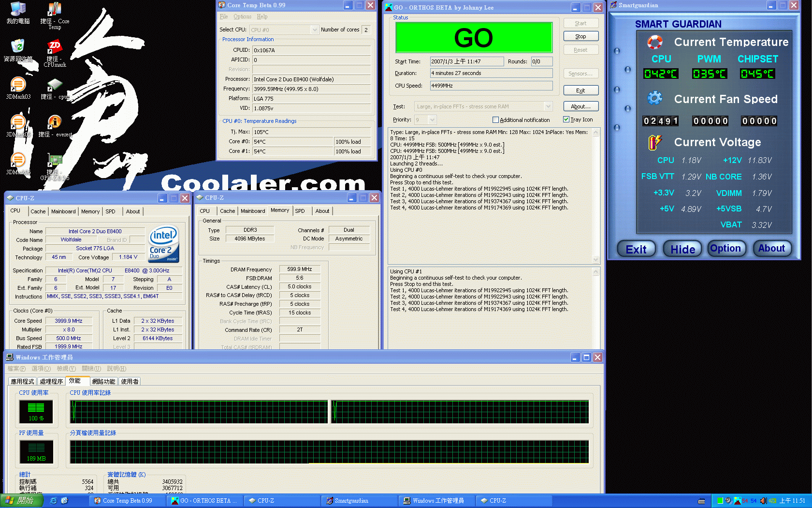
Task: Click the Exit button in Smart Guardian
Action: 636,249
